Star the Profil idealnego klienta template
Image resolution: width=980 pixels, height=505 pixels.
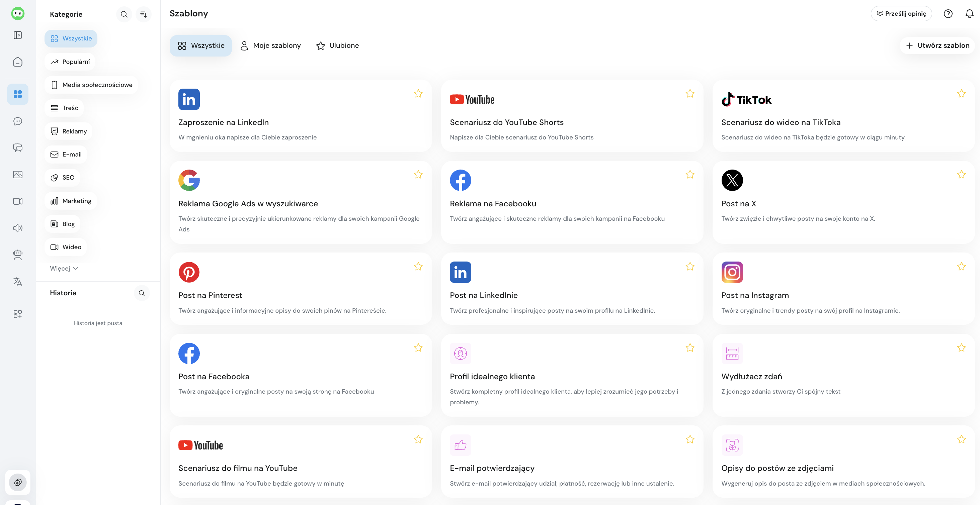pyautogui.click(x=690, y=348)
